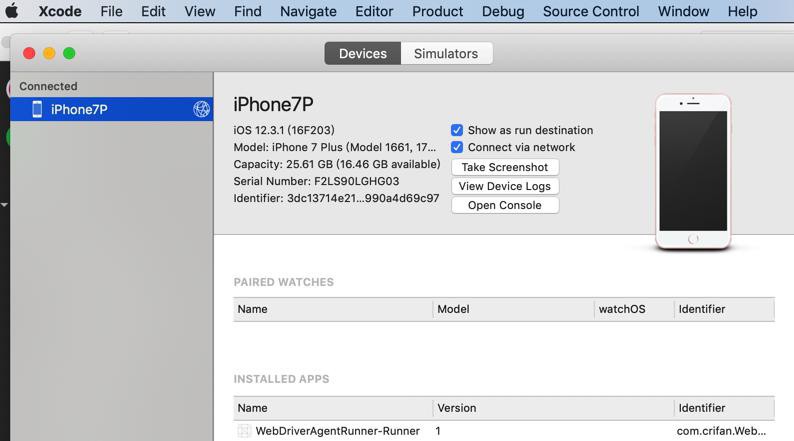Select the WebDriverAgentRunner-Runner app row
Image resolution: width=794 pixels, height=441 pixels.
(x=504, y=431)
